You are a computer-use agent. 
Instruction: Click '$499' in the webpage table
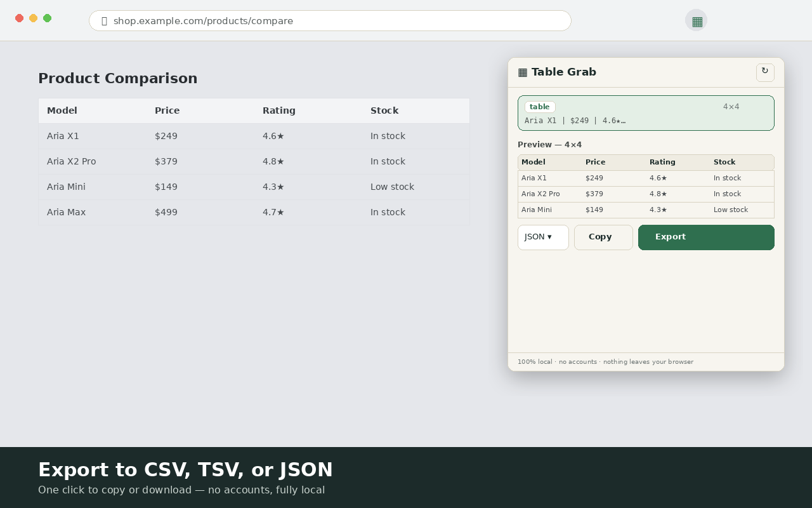click(166, 212)
